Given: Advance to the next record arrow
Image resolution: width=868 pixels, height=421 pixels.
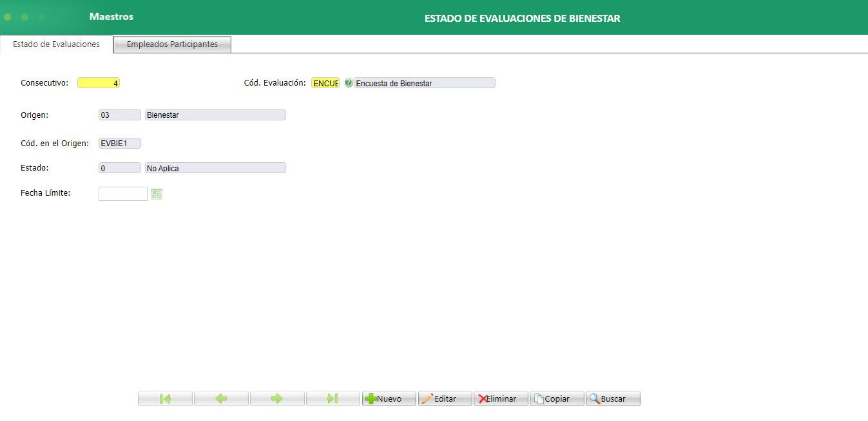Looking at the screenshot, I should pos(277,398).
